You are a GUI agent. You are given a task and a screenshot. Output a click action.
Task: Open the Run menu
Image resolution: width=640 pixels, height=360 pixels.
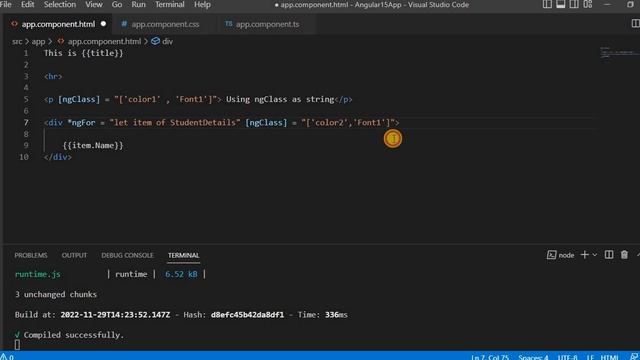(x=138, y=4)
